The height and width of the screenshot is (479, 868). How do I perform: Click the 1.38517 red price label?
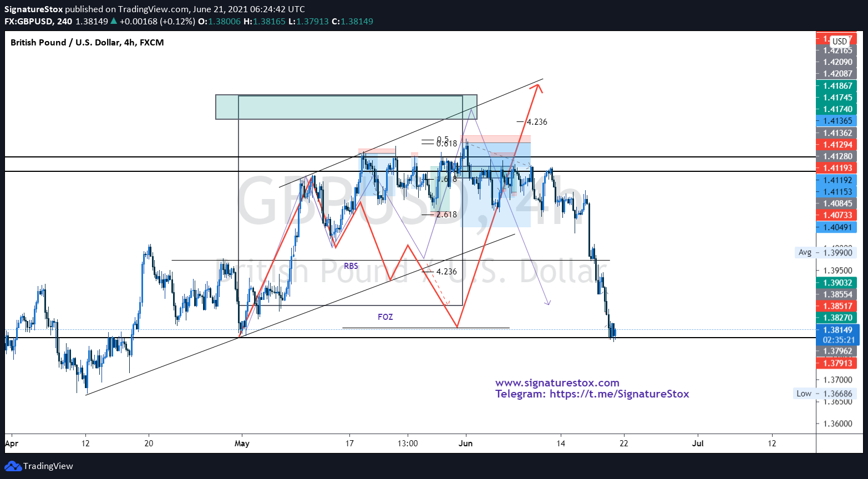[837, 306]
